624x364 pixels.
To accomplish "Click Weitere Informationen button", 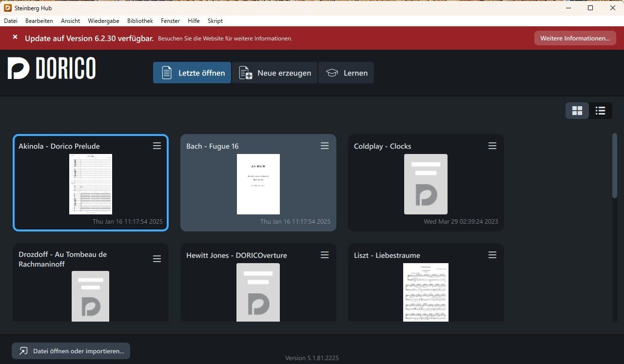I will (575, 38).
